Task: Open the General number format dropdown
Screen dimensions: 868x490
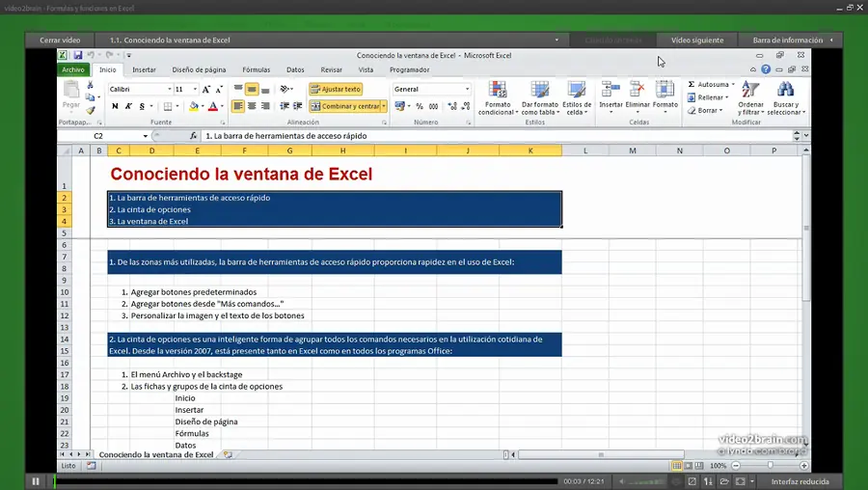Action: [x=467, y=89]
